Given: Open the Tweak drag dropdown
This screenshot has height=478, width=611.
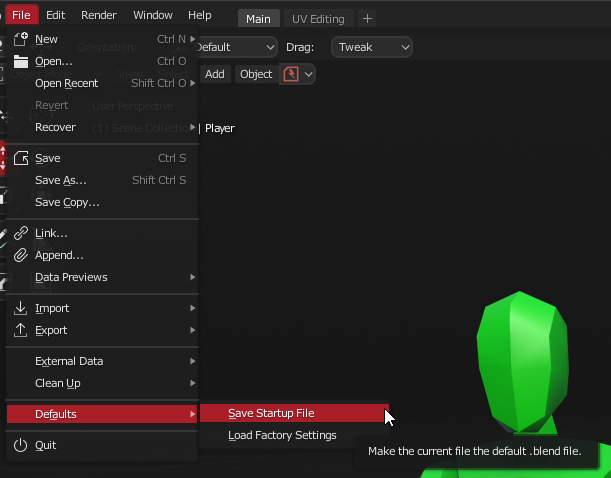Looking at the screenshot, I should 372,47.
